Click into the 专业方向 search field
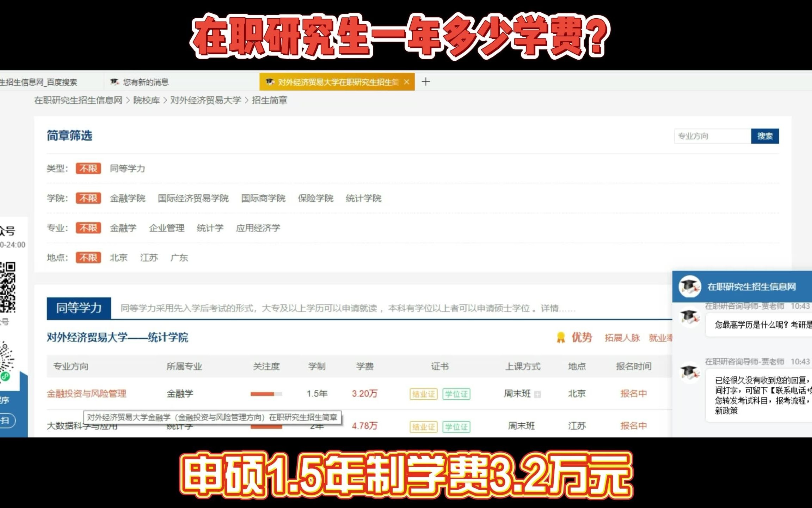This screenshot has height=508, width=812. (x=713, y=136)
